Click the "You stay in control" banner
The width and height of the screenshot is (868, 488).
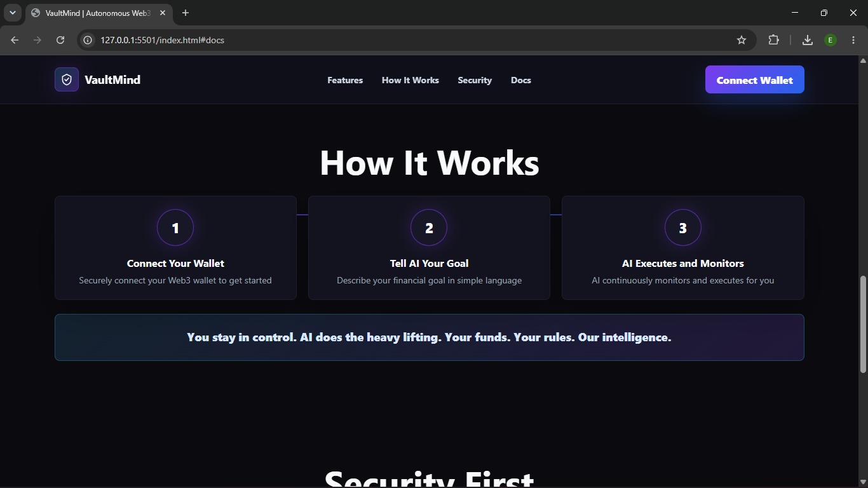(430, 337)
